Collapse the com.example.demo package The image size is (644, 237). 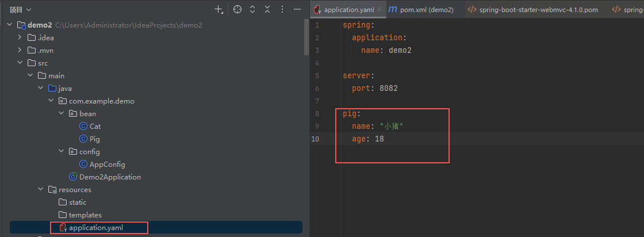[x=51, y=101]
